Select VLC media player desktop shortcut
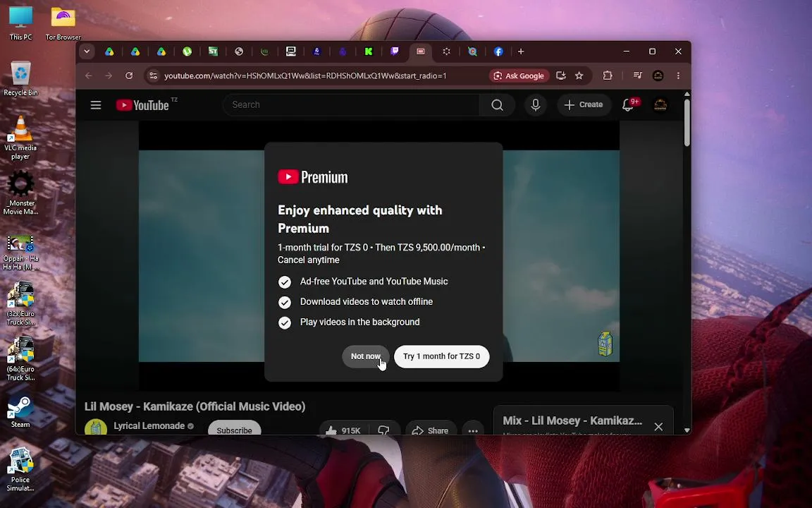This screenshot has width=812, height=508. click(x=20, y=138)
